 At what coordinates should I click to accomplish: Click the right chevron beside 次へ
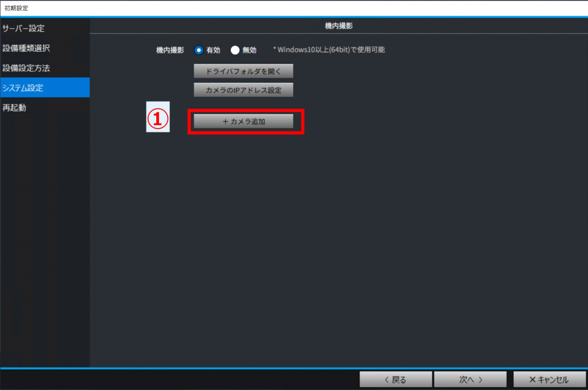(481, 380)
